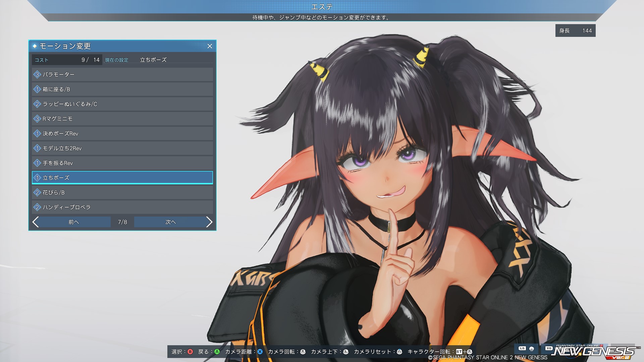Click the left arrow chevron icon
Screen dimensions: 644x362
(x=36, y=222)
